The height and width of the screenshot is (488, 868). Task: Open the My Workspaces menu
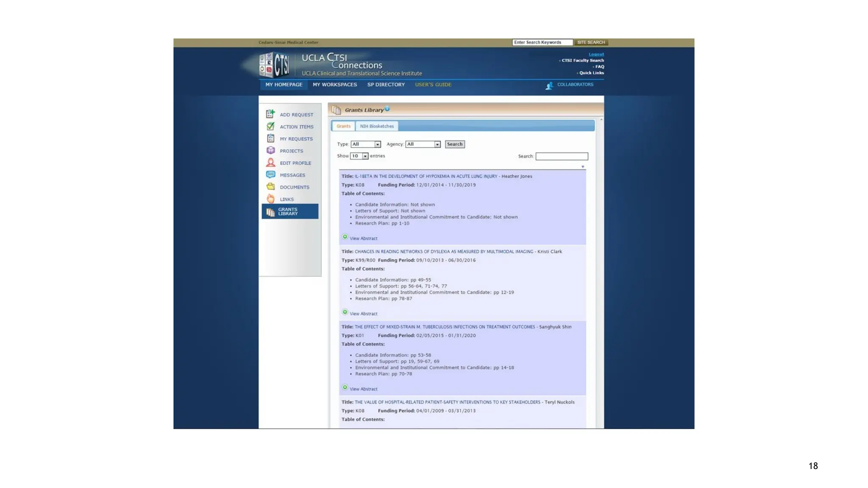pyautogui.click(x=334, y=85)
